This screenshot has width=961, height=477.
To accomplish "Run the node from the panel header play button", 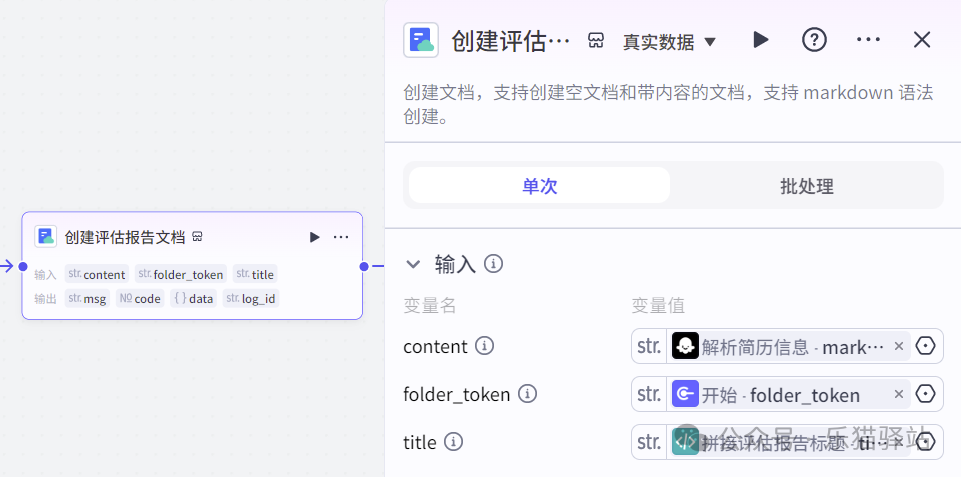I will click(x=761, y=40).
